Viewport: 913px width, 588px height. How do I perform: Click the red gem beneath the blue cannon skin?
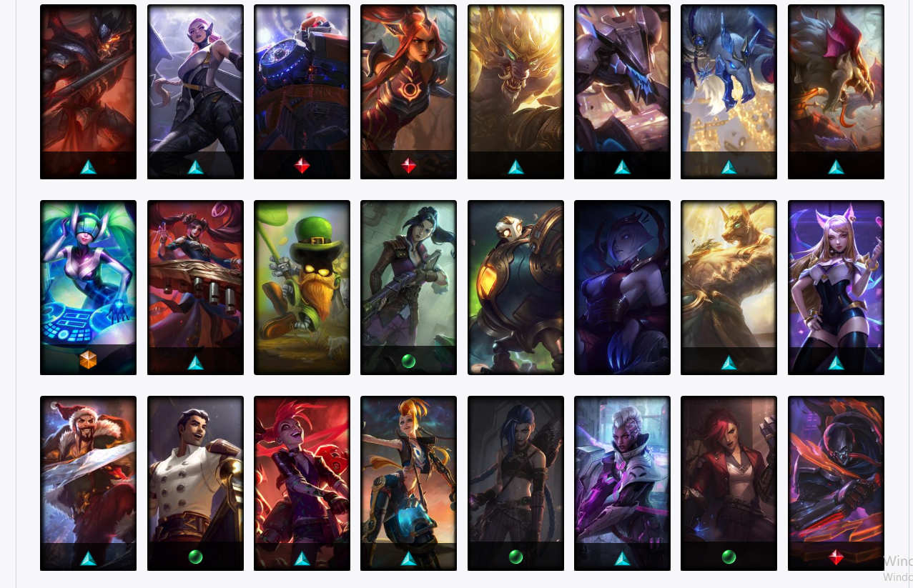[302, 166]
